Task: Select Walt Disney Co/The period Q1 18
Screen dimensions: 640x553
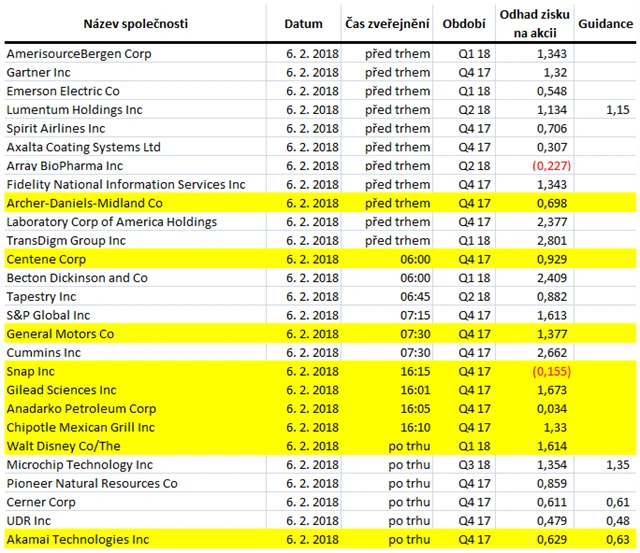Action: (x=474, y=446)
